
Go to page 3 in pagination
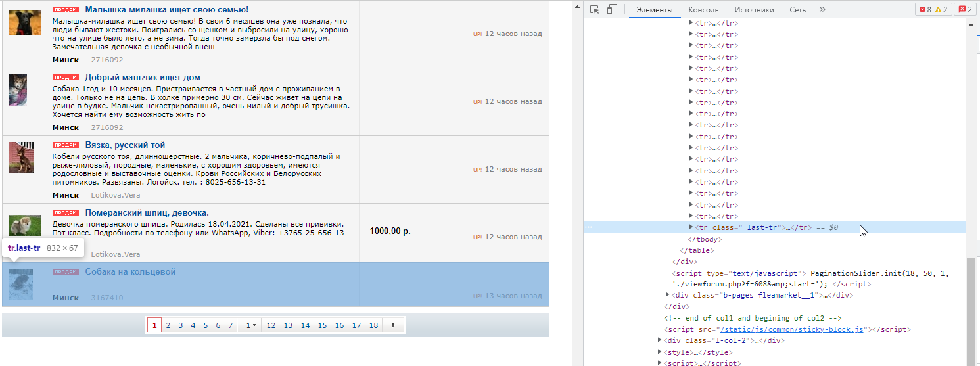[181, 325]
